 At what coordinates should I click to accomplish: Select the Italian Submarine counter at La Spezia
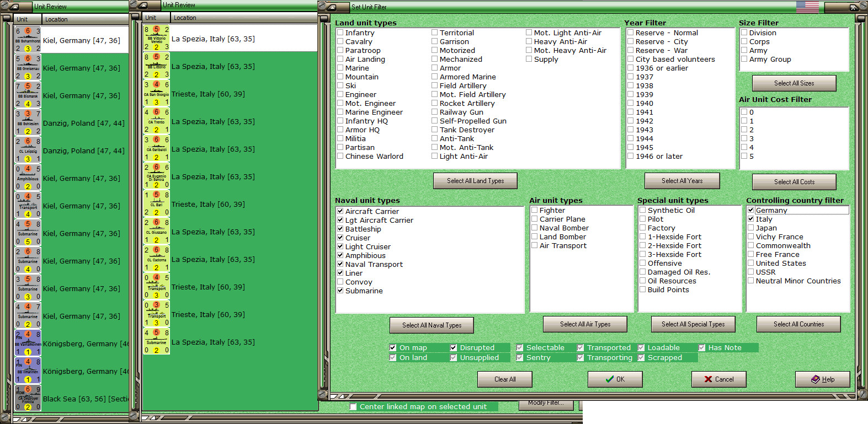pos(156,341)
